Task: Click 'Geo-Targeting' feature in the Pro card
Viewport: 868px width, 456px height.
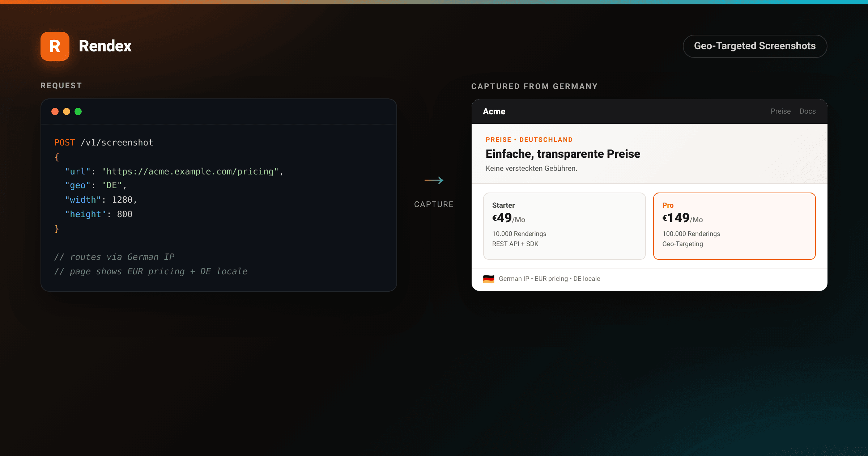Action: pyautogui.click(x=683, y=244)
